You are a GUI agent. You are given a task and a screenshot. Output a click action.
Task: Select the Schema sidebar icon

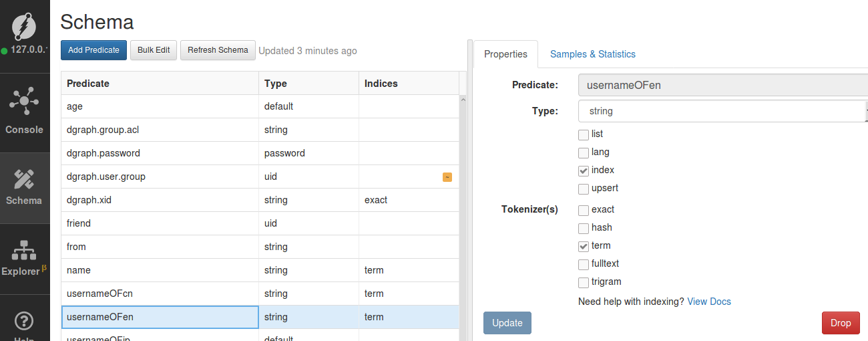point(25,179)
